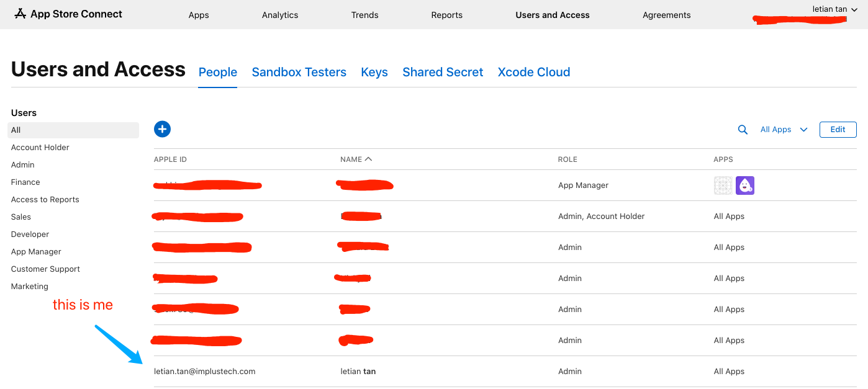Click All Apps in Account Holder row
Viewport: 868px width, 389px height.
click(x=729, y=217)
